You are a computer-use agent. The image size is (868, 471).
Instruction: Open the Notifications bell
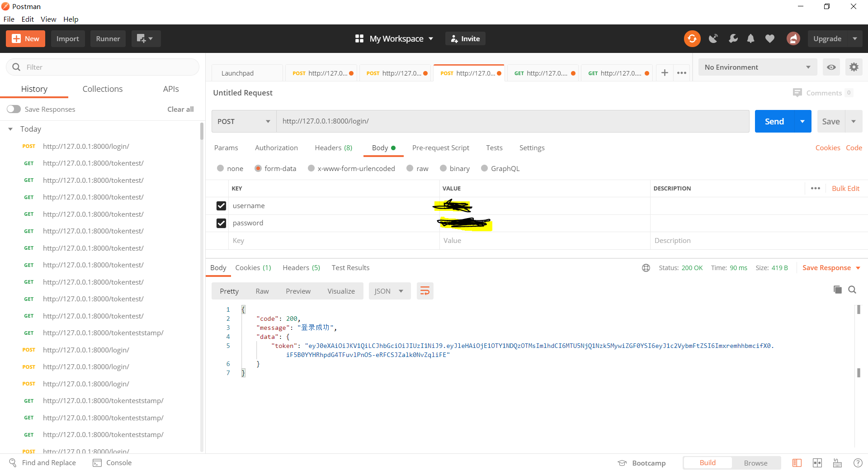coord(751,38)
